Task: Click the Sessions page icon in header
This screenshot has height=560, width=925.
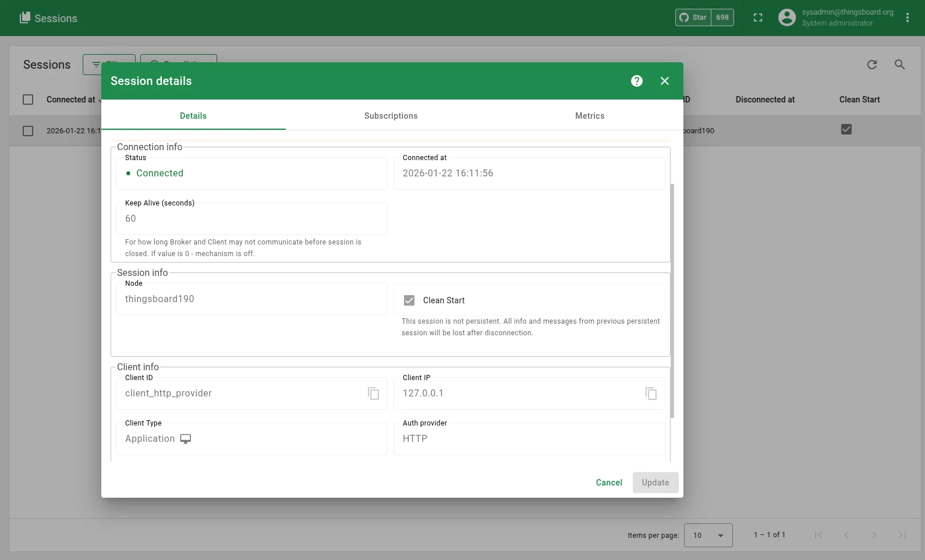Action: [24, 18]
